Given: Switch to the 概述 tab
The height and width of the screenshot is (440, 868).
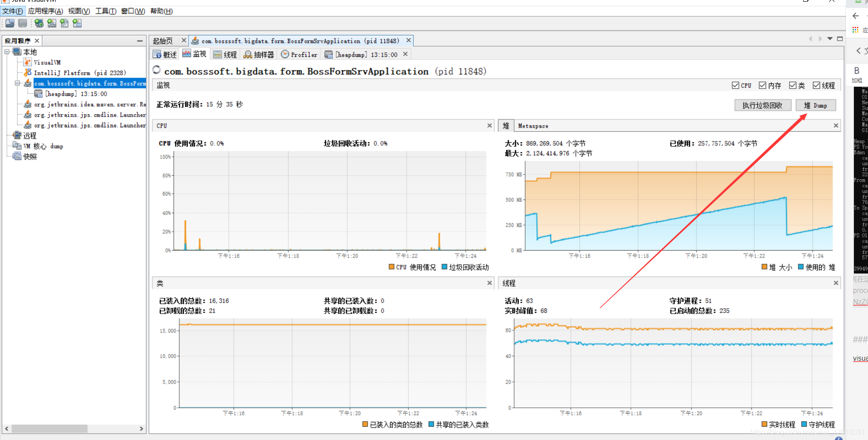Looking at the screenshot, I should 165,54.
